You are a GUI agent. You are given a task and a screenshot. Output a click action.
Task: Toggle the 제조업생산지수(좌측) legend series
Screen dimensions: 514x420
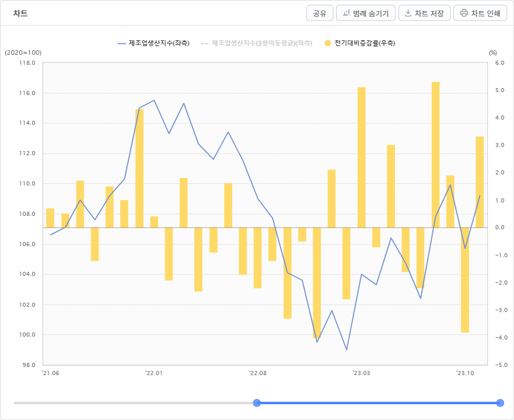point(153,43)
